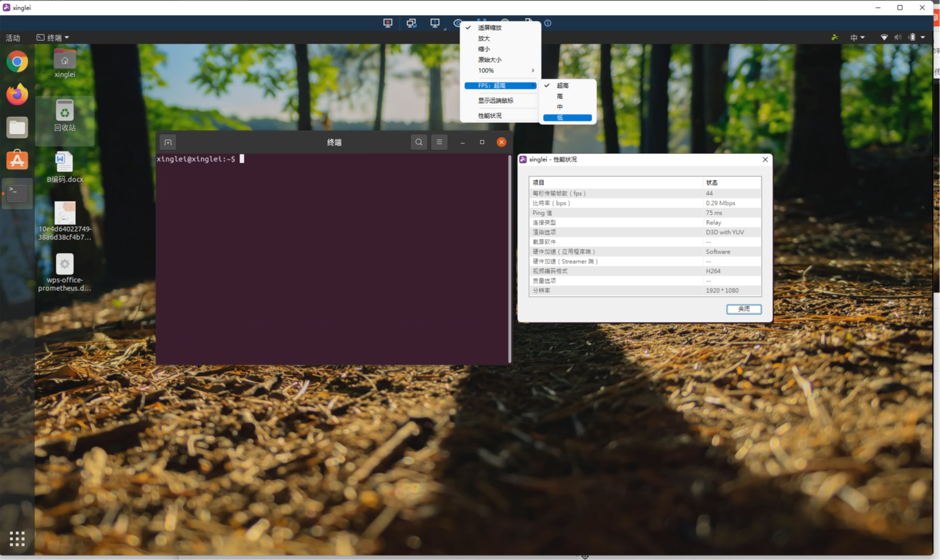Screen dimensions: 940x560
Task: Click the terminal vertical scrollbar
Action: pyautogui.click(x=510, y=259)
